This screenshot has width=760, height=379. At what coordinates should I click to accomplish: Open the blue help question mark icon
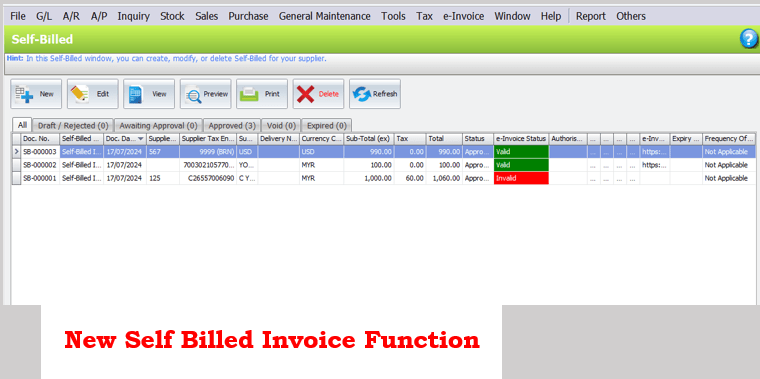coord(748,39)
